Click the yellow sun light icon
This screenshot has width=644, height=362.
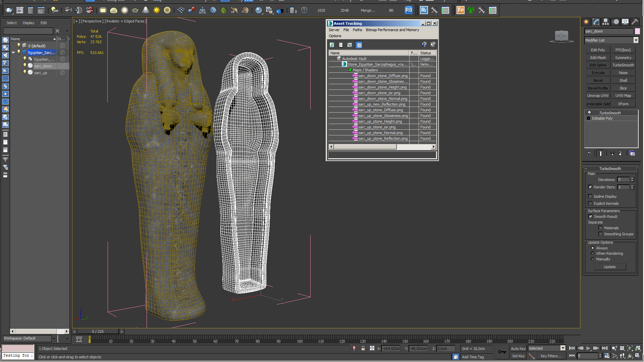tap(156, 10)
